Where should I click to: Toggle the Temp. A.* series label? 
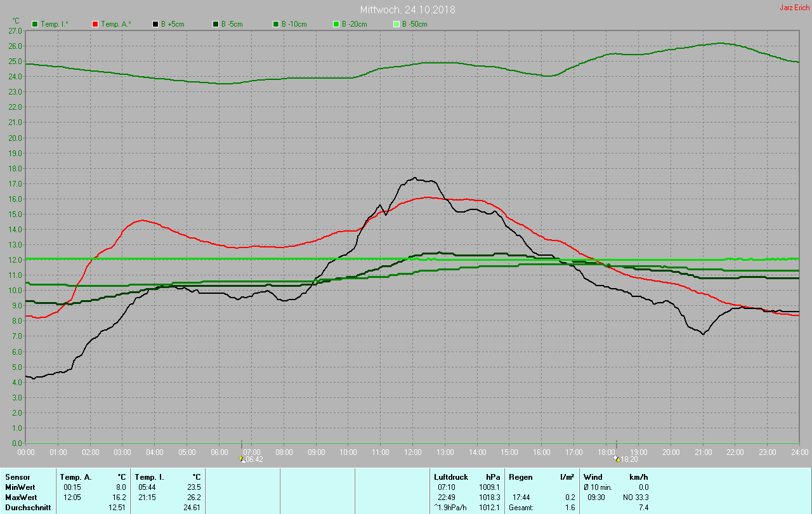(116, 24)
